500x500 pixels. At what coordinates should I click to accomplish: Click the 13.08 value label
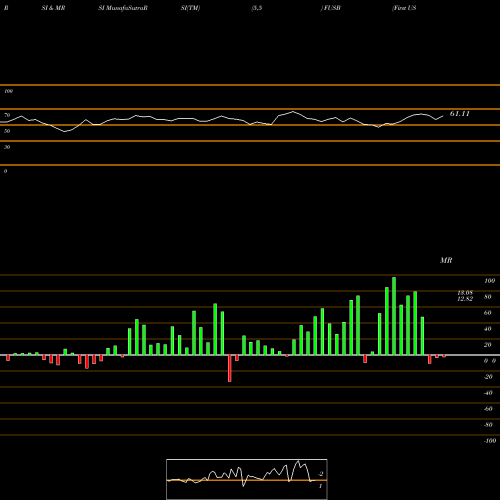(x=465, y=293)
